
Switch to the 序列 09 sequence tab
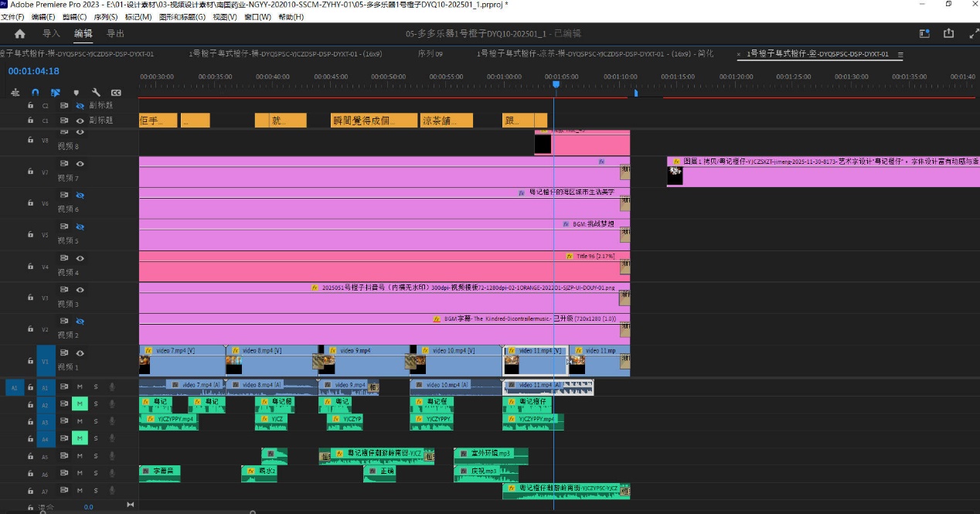point(430,54)
